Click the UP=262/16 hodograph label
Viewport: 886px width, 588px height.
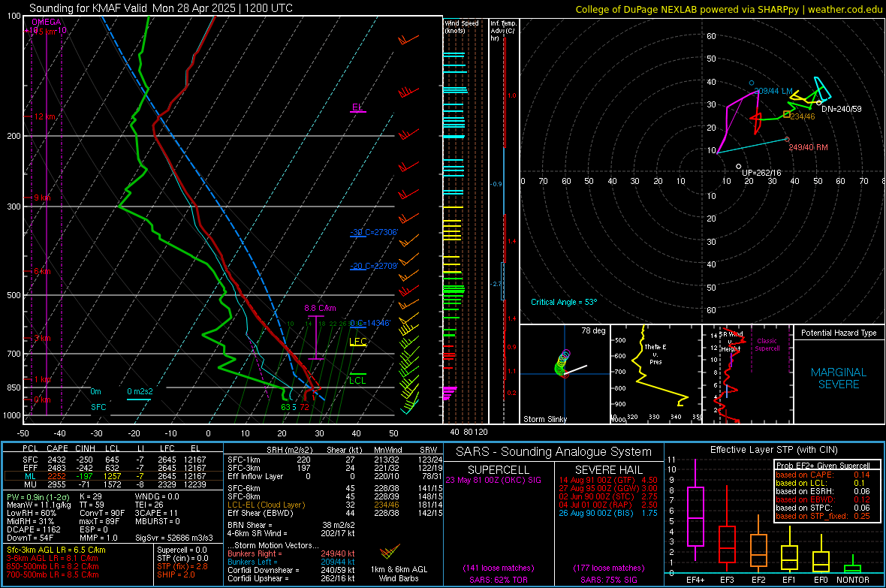coord(761,173)
